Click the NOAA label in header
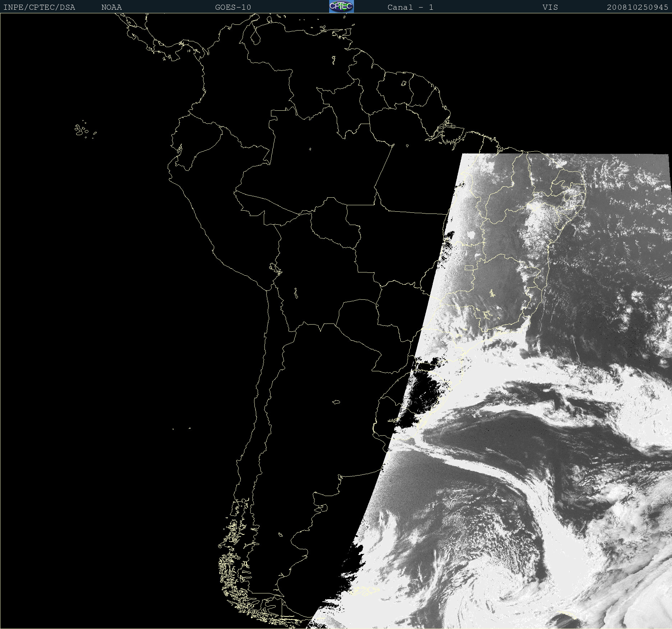The image size is (672, 629). point(112,7)
